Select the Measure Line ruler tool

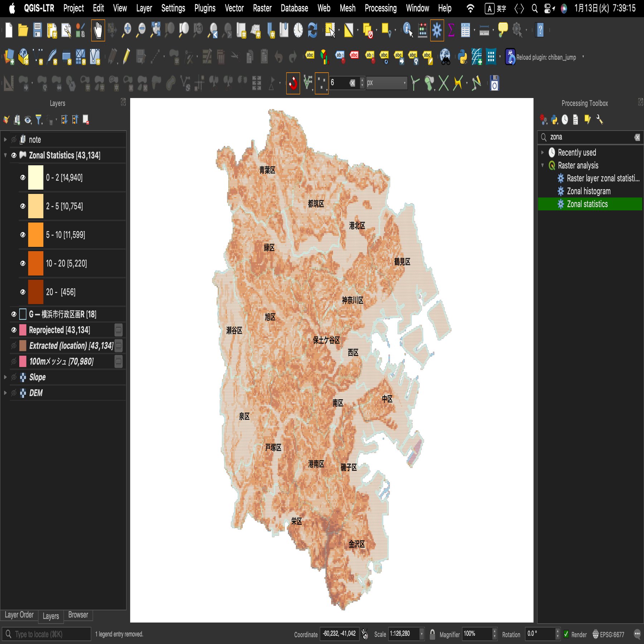[x=484, y=31]
